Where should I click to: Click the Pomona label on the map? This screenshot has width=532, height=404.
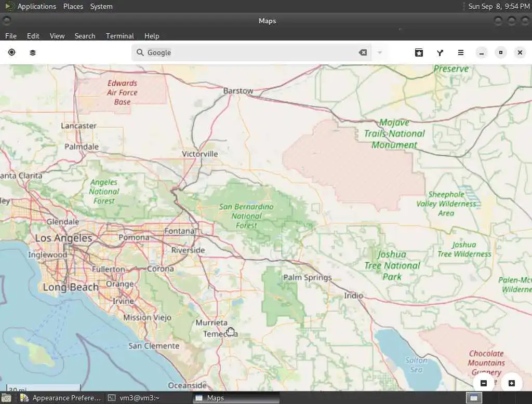coord(134,237)
